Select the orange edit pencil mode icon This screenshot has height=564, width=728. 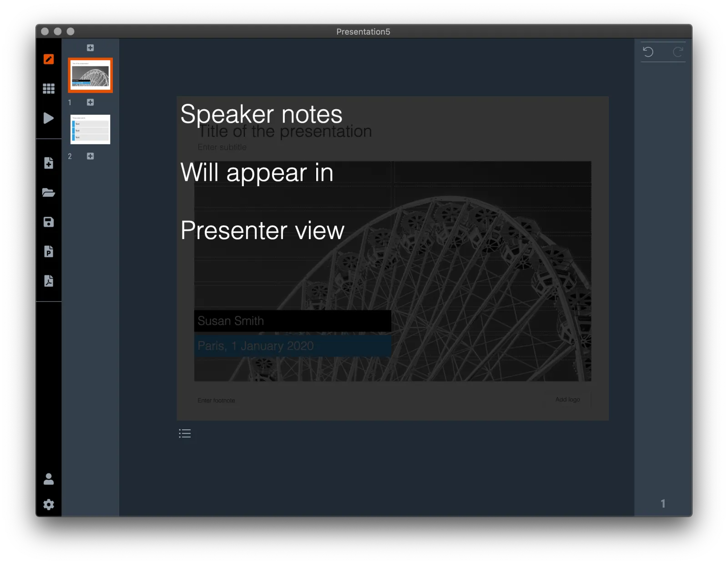49,59
